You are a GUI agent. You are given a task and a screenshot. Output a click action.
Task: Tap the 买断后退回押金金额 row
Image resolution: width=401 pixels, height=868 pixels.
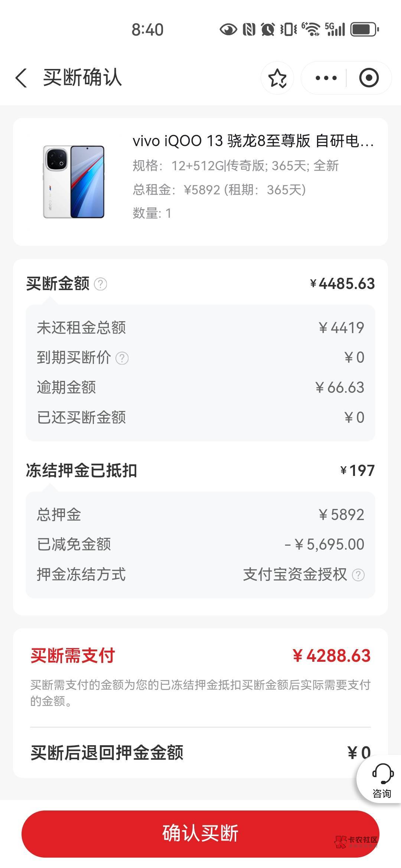200,753
